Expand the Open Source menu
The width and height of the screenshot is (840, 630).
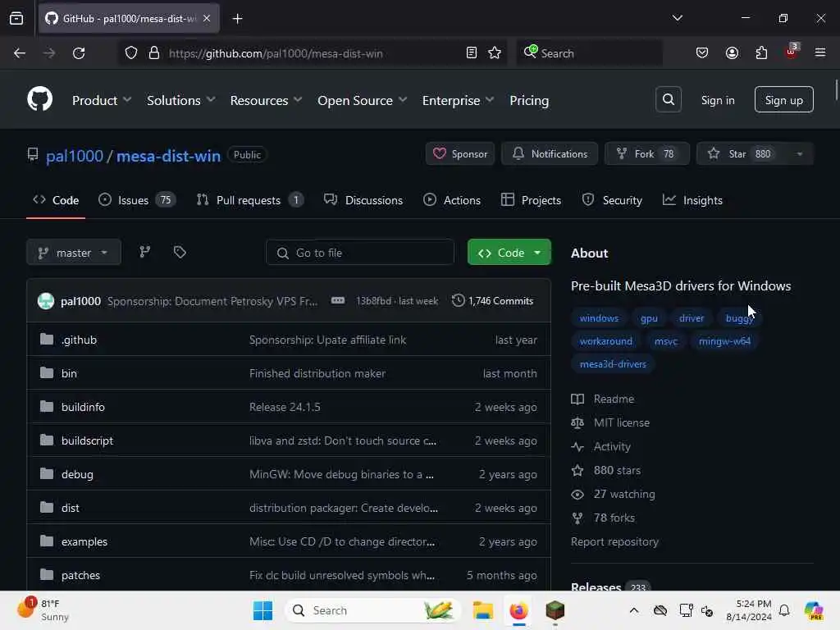pyautogui.click(x=362, y=100)
